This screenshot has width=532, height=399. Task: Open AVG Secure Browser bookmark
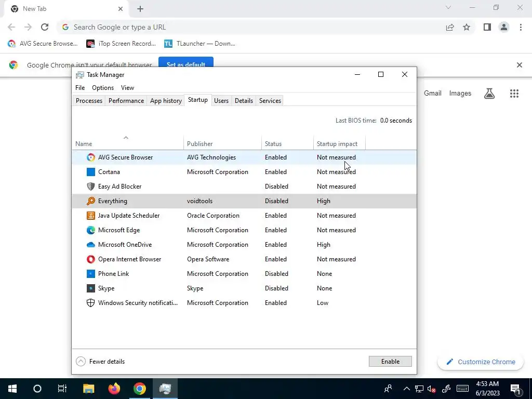click(43, 44)
